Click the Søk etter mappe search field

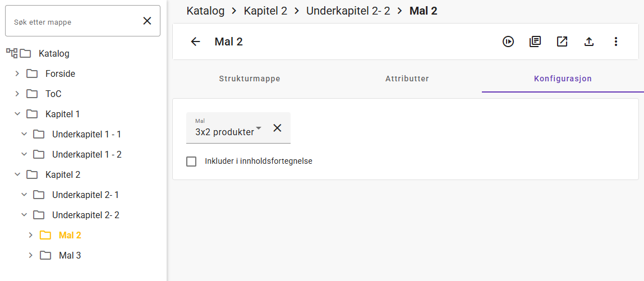[73, 22]
